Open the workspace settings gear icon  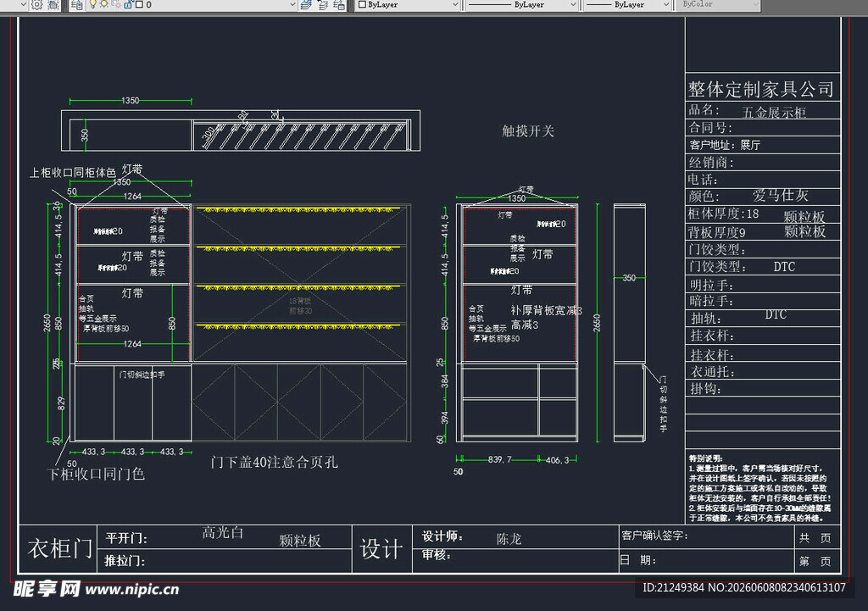36,5
